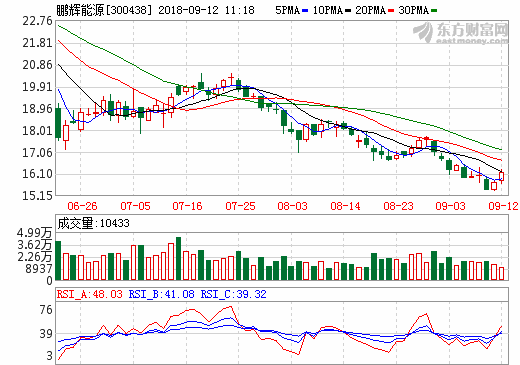Click the tallest green volume bar
520x365 pixels.
pos(178,258)
